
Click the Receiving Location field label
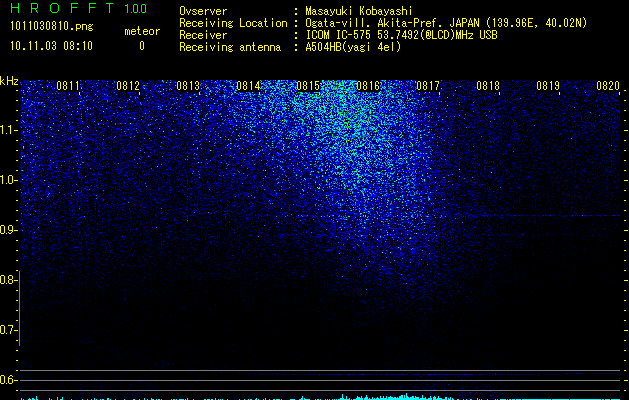[x=233, y=23]
